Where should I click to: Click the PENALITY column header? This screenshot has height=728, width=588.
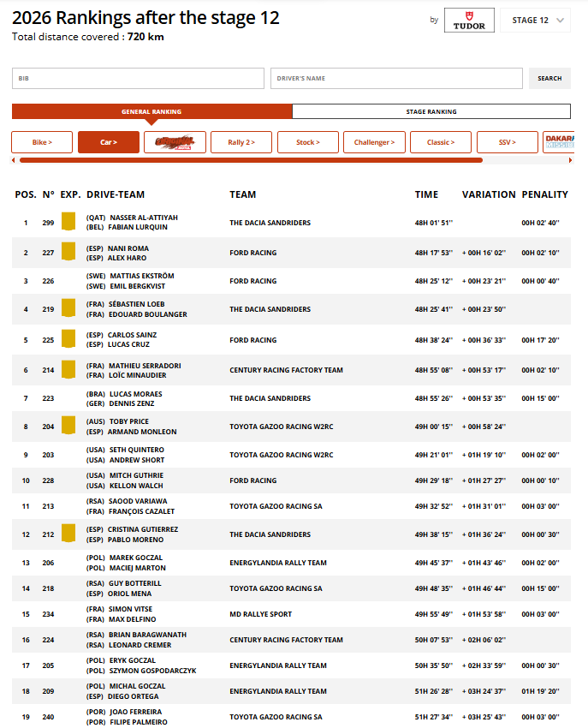545,194
